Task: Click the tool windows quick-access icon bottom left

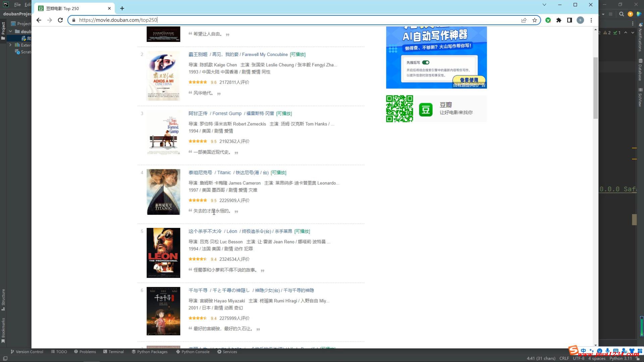Action: [x=5, y=358]
